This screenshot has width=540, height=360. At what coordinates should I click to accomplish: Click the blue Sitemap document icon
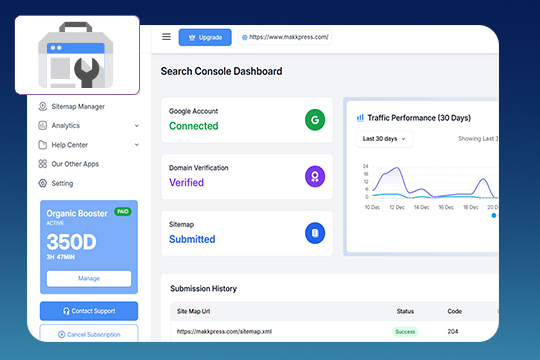point(315,233)
